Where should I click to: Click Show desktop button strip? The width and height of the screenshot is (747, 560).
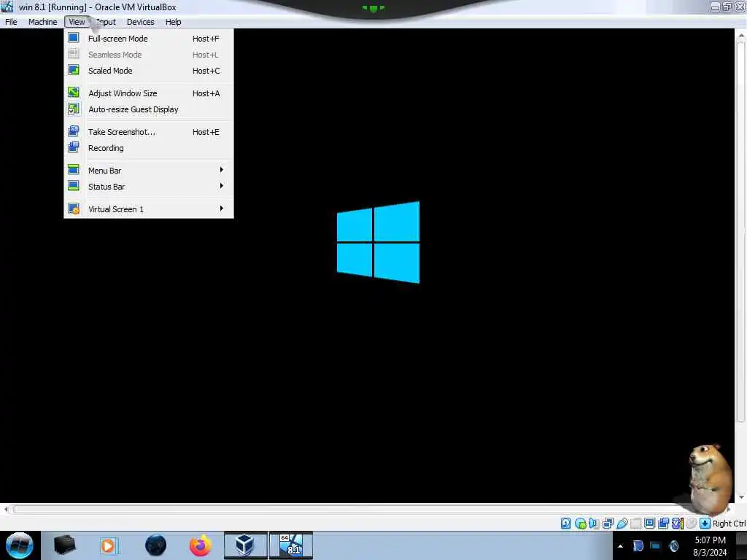coord(742,545)
